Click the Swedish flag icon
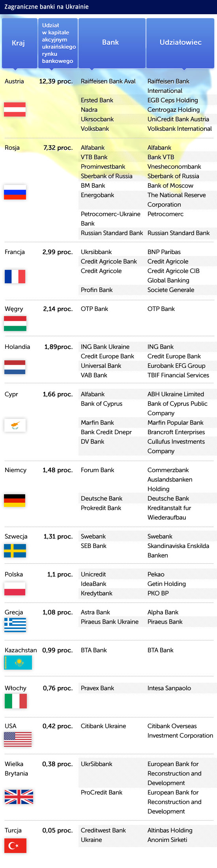 coord(15,551)
